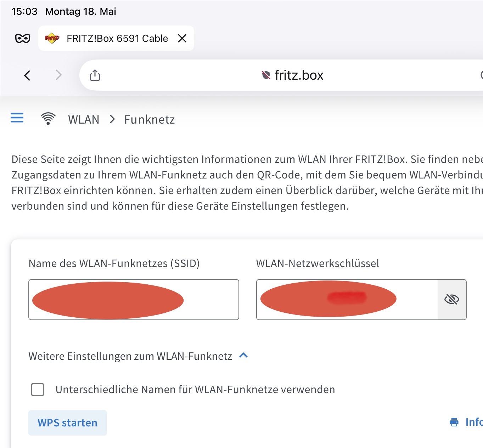Close the FRITZ!Box browser tab
Screen dimensions: 483x448
coord(182,38)
